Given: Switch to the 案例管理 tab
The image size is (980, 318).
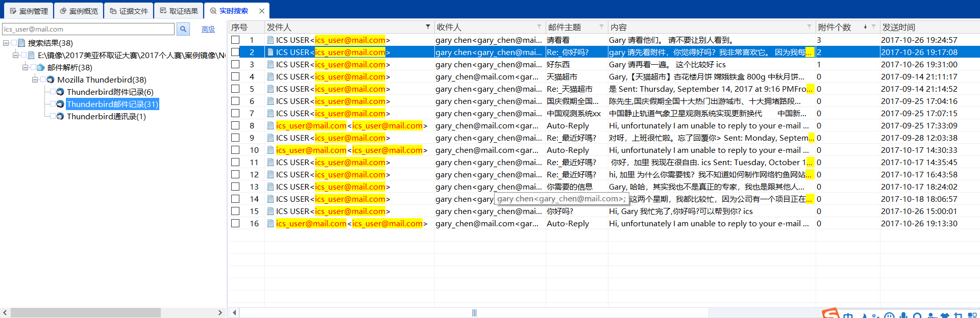Looking at the screenshot, I should point(29,11).
